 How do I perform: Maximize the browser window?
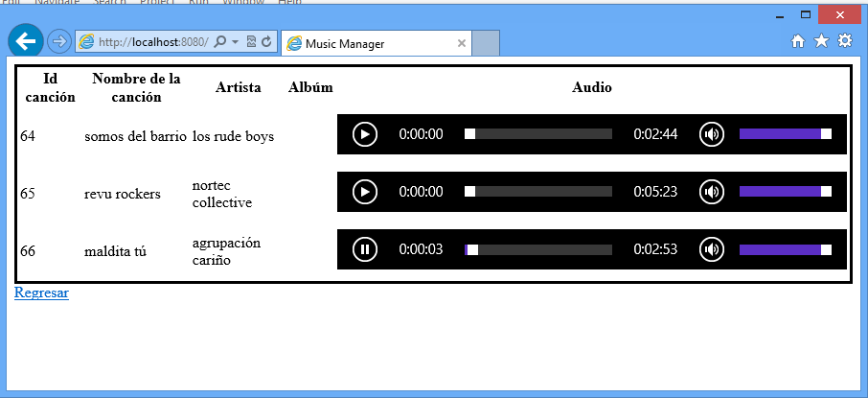[806, 15]
